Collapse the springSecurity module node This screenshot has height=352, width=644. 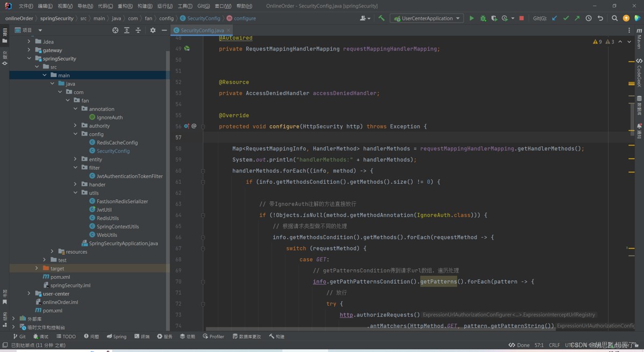tap(30, 59)
